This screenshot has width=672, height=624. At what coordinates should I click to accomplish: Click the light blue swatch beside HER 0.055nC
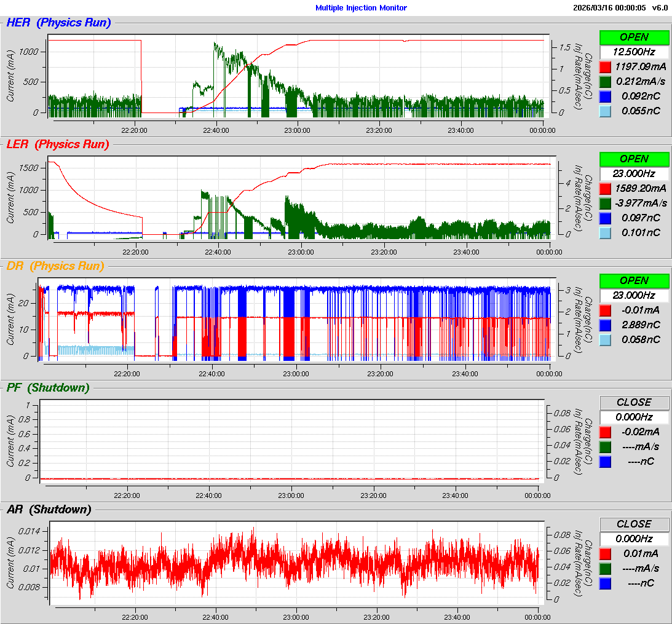pos(606,111)
